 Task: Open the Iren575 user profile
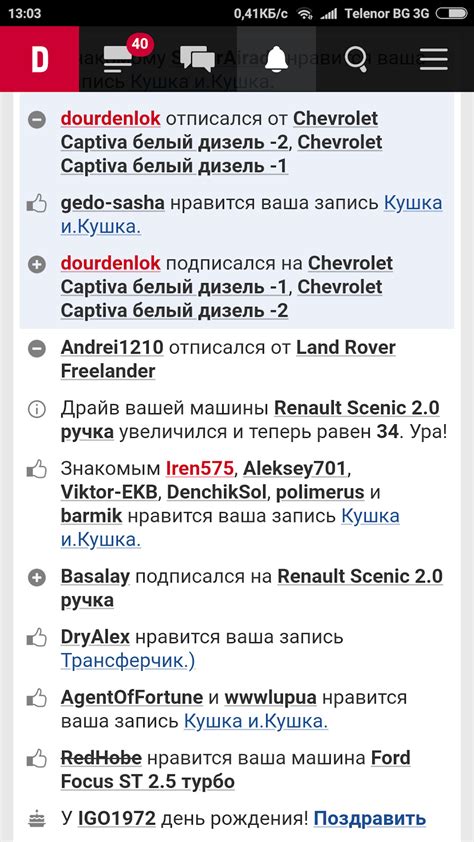coord(199,469)
